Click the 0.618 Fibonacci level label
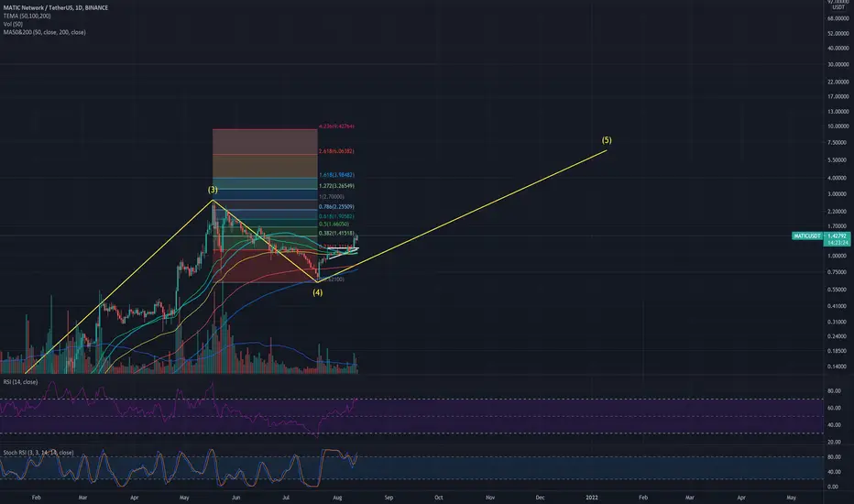This screenshot has width=854, height=504. [x=336, y=217]
